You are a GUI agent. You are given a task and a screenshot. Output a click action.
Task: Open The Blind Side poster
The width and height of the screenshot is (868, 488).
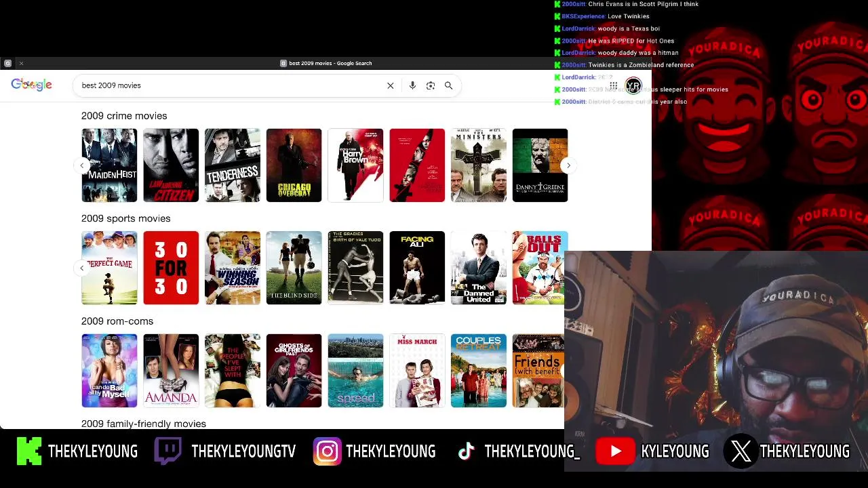tap(294, 268)
